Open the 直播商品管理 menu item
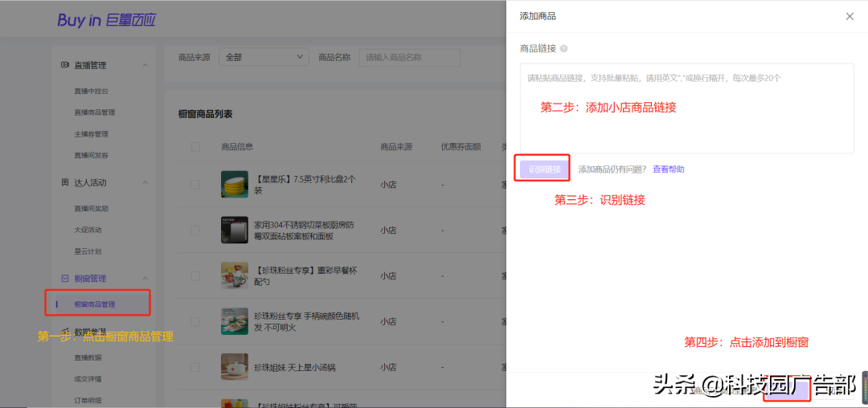The height and width of the screenshot is (408, 868). (x=95, y=112)
